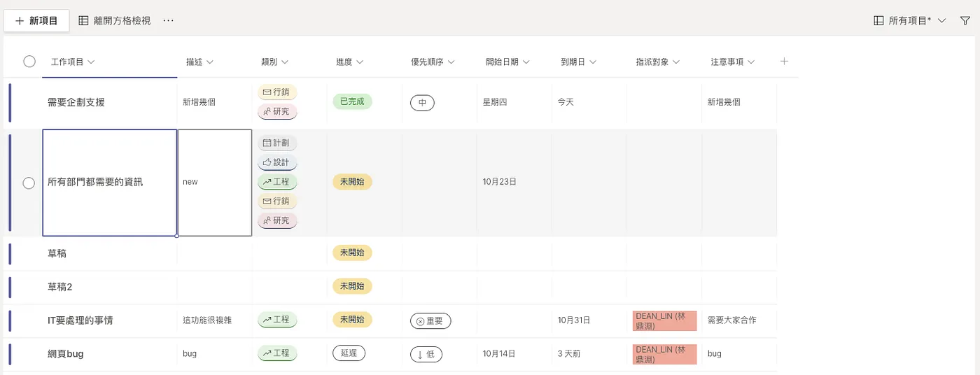The height and width of the screenshot is (375, 980).
Task: Click 未開始 status in 草稿2 row
Action: tap(352, 286)
